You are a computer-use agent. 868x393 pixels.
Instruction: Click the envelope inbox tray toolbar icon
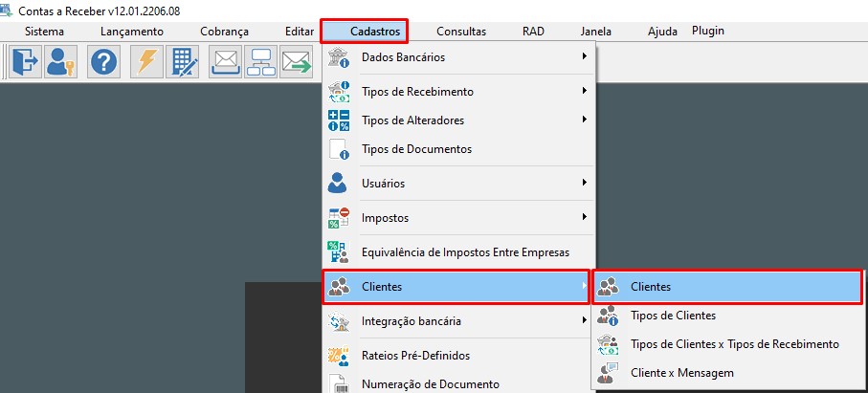point(225,61)
